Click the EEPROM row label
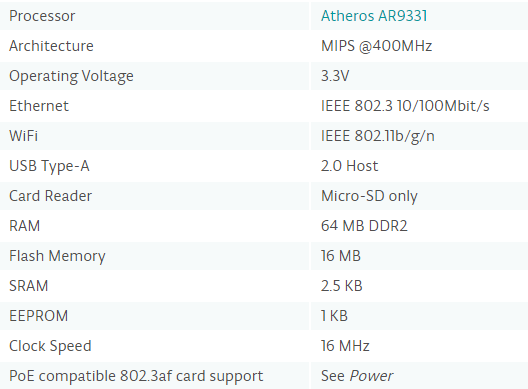The image size is (528, 389). [x=38, y=316]
